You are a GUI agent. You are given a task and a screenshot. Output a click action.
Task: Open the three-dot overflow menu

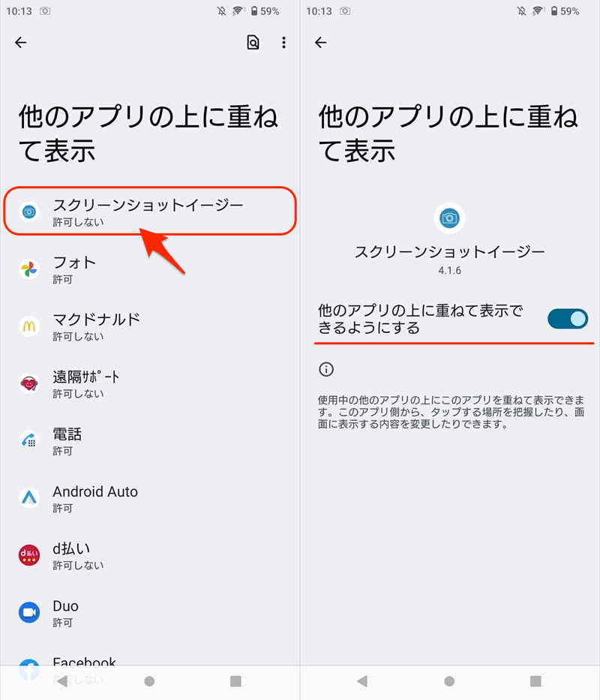coord(283,43)
